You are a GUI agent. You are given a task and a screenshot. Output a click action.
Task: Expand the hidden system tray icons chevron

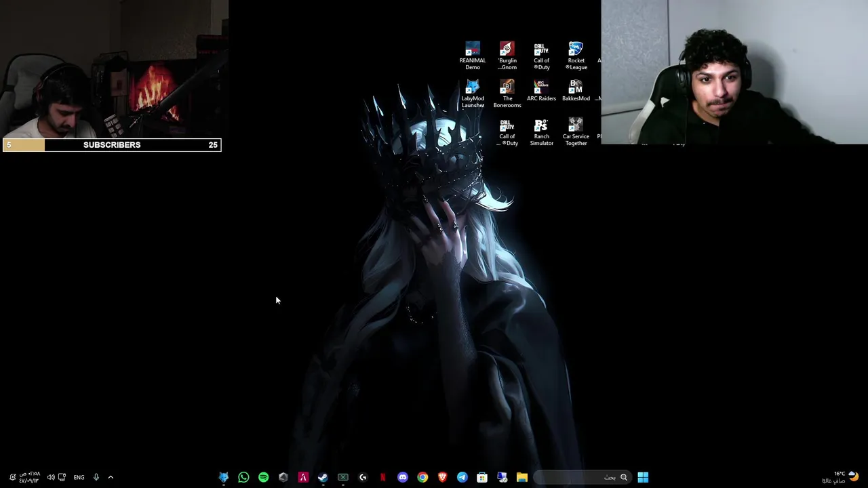pyautogui.click(x=111, y=477)
